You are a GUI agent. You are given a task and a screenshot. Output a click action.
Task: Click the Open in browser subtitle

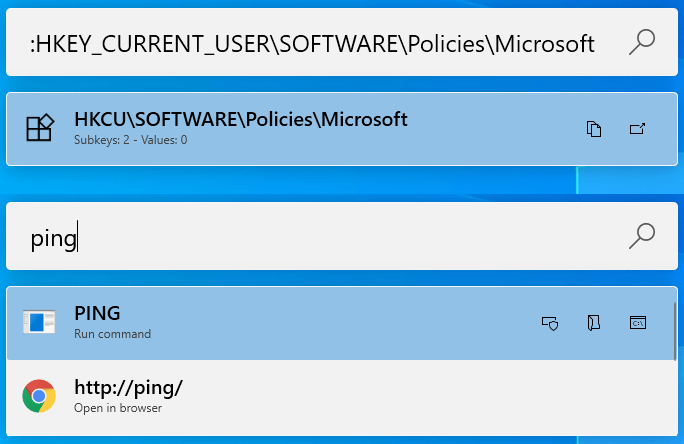click(x=118, y=408)
